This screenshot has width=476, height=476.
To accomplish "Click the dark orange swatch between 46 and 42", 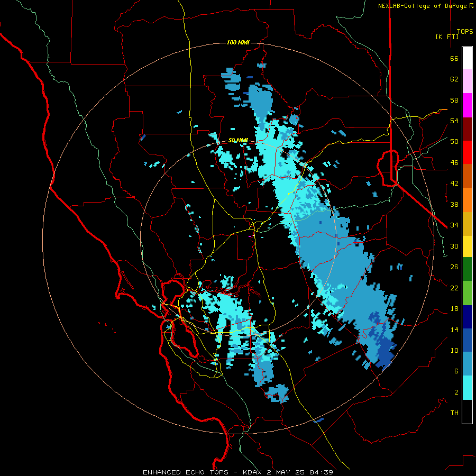I will (x=467, y=176).
